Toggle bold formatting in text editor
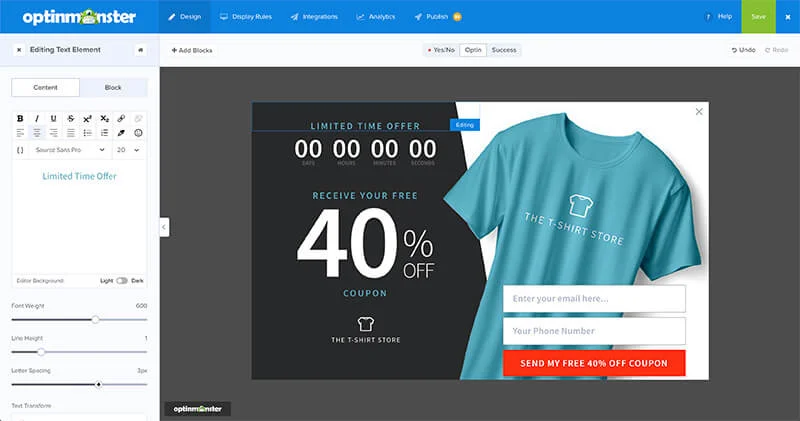 point(20,118)
